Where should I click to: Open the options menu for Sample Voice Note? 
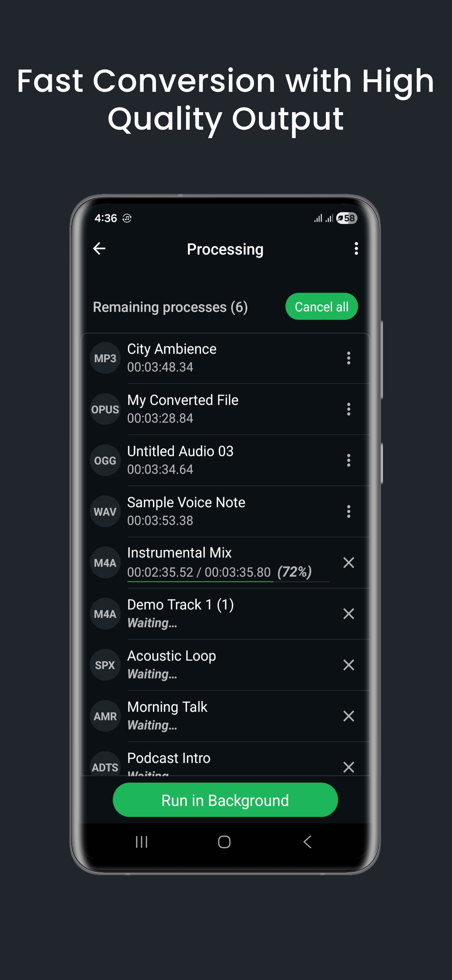pos(349,511)
